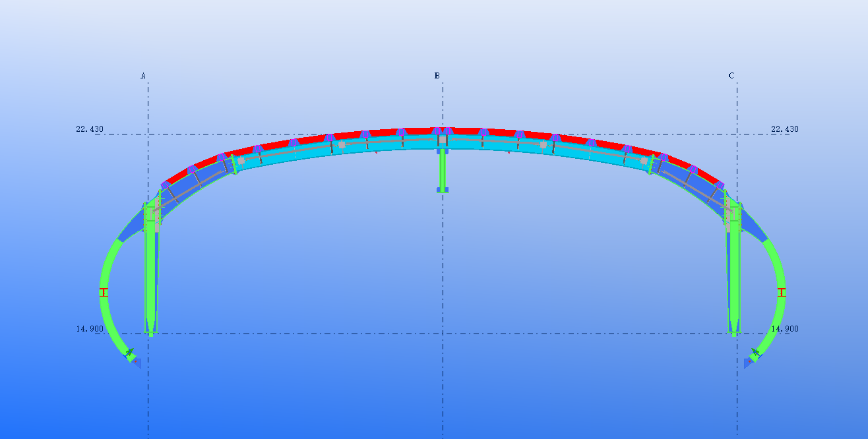868x439 pixels.
Task: Select the tapered green column at grid C
Action: click(734, 277)
